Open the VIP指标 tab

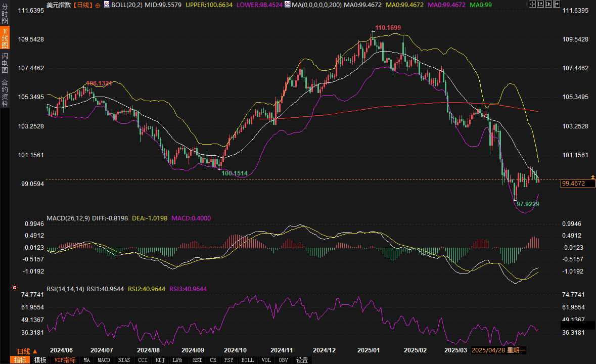[65, 360]
